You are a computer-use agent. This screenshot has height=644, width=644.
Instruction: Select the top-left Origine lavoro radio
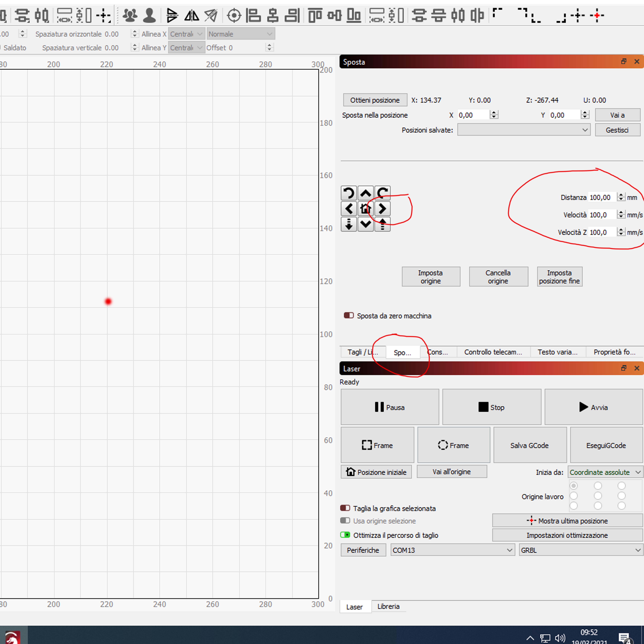[574, 486]
